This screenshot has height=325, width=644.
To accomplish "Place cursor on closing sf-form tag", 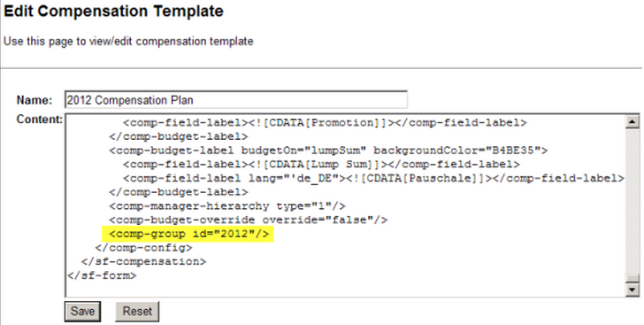I will [102, 275].
